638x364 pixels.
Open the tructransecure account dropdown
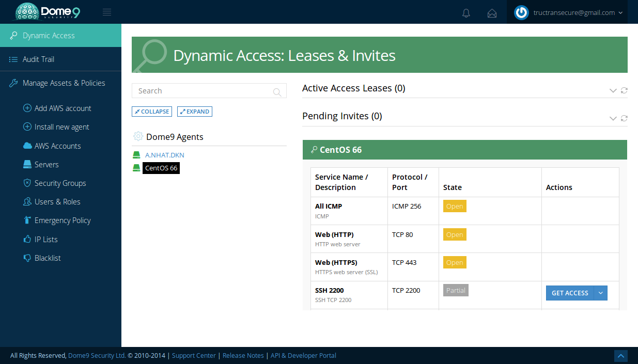[x=571, y=12]
